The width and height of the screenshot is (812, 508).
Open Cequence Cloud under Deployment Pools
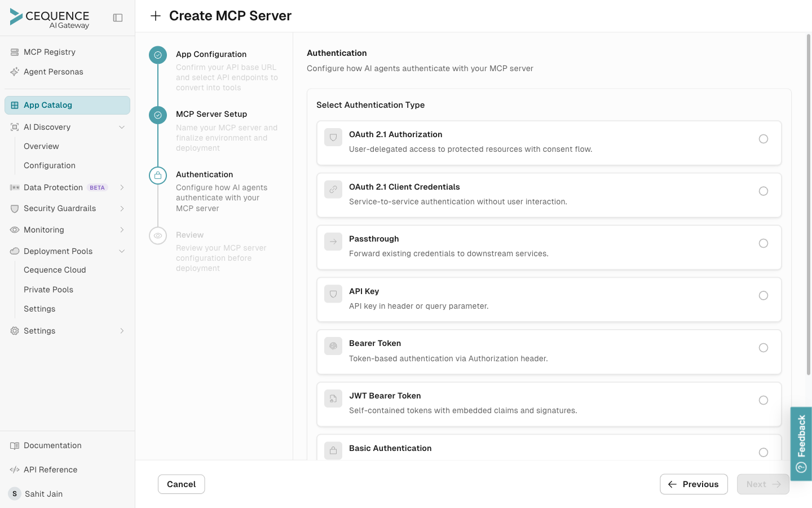click(55, 270)
